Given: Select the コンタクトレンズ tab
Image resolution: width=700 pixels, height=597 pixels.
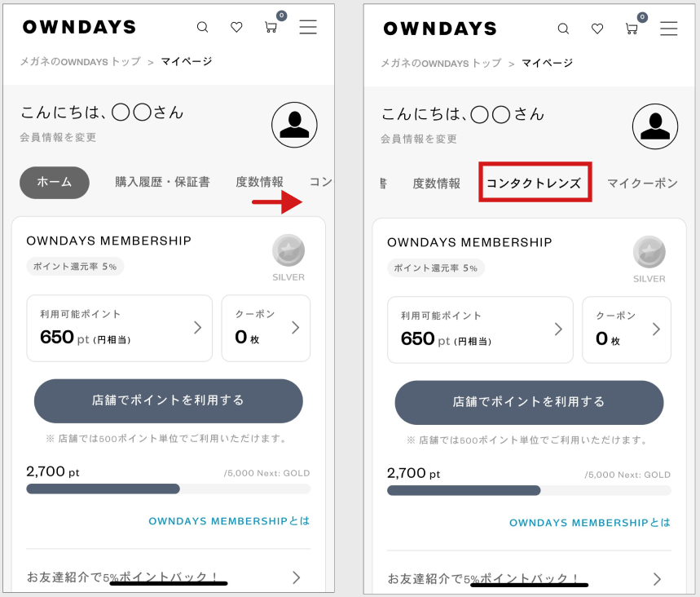Looking at the screenshot, I should click(534, 184).
